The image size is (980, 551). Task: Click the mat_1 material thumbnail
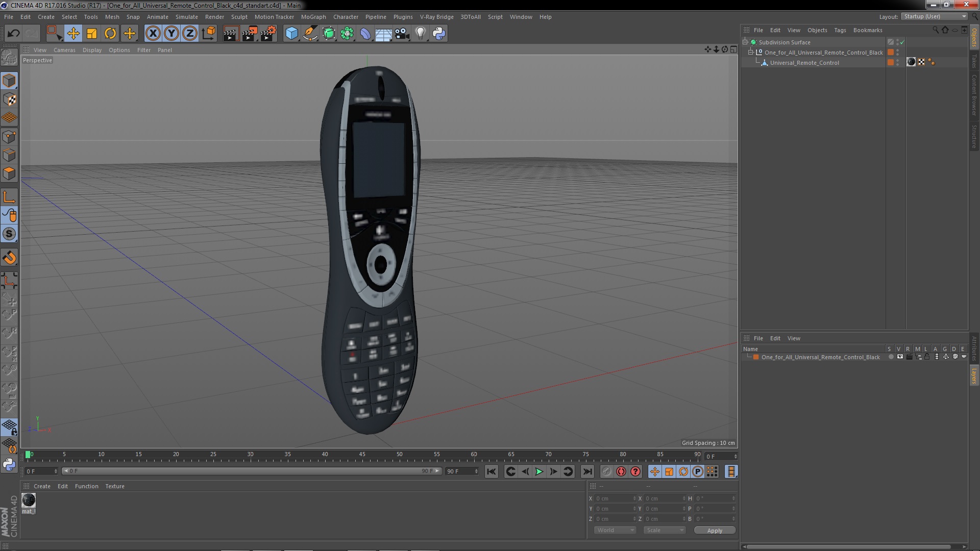[x=28, y=500]
